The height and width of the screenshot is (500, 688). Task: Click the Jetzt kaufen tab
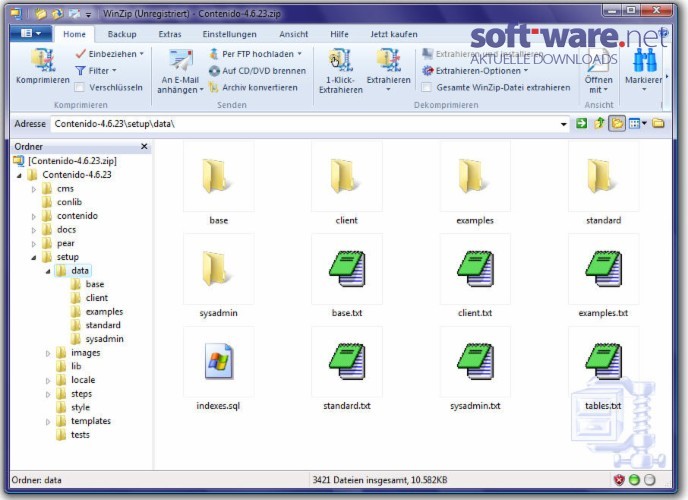pyautogui.click(x=394, y=34)
